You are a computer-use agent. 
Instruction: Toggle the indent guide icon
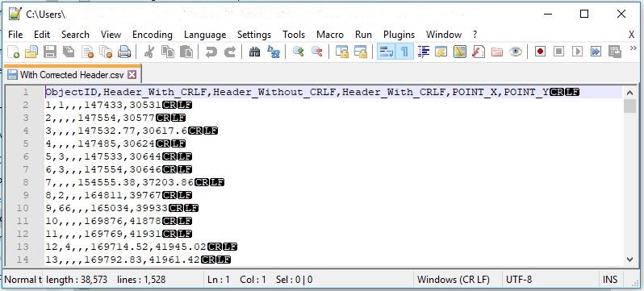(x=424, y=52)
